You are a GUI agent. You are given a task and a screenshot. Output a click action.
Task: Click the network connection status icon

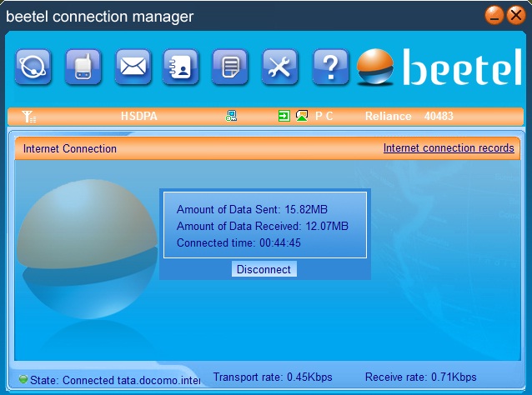coord(231,116)
